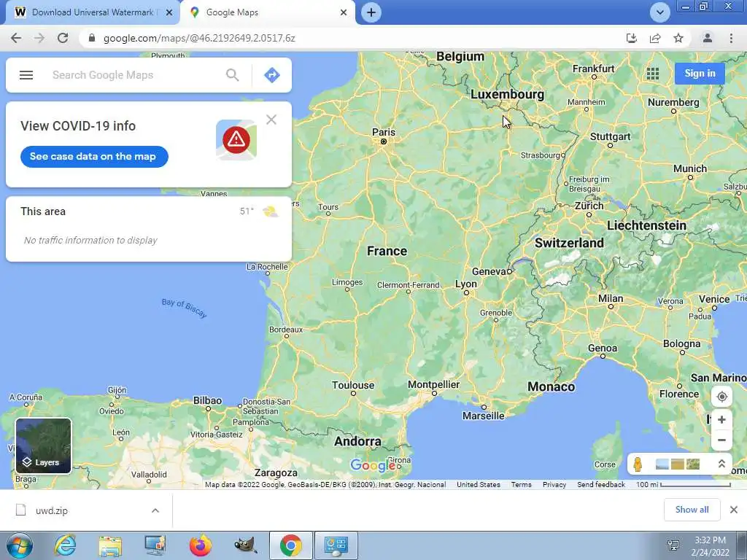Click Show all downloads

[692, 510]
